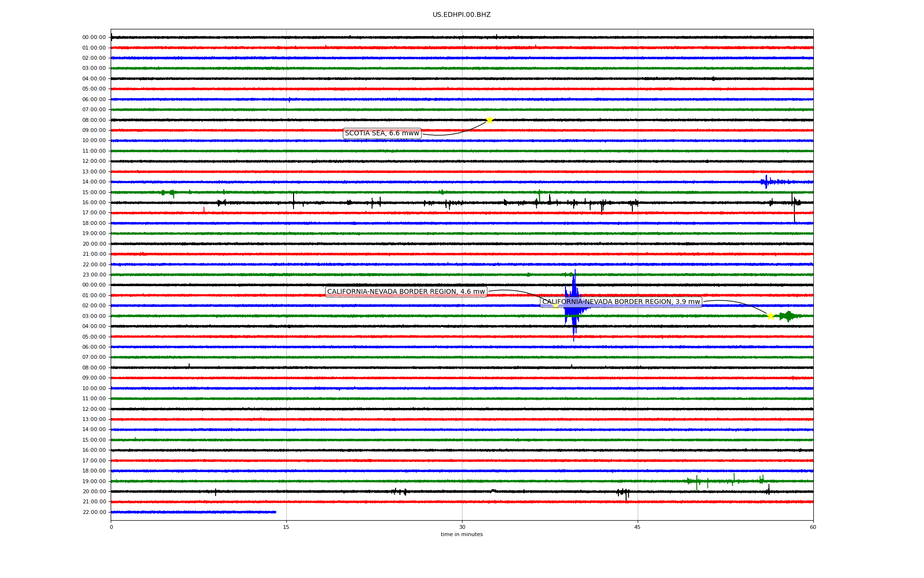Click the yellow star marking the Scotia Sea event
Screen dimensions: 924x578
(x=489, y=120)
